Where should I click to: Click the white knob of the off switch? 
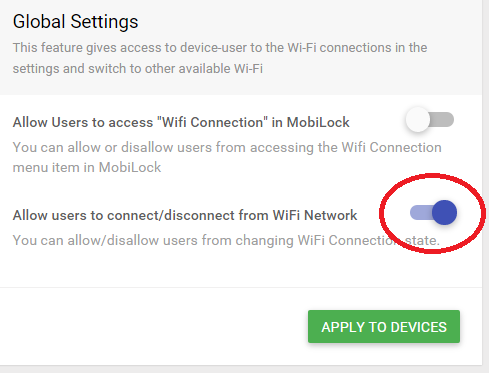pyautogui.click(x=417, y=120)
